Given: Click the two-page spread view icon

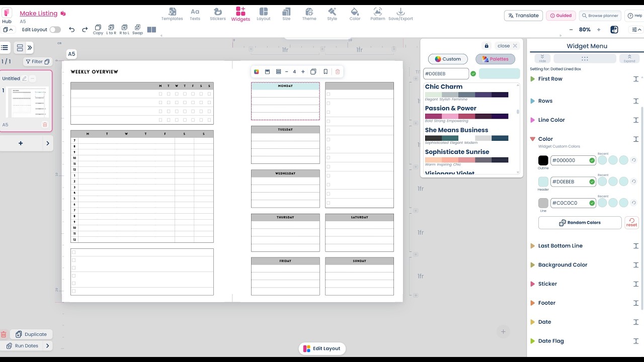Looking at the screenshot, I should [x=151, y=30].
